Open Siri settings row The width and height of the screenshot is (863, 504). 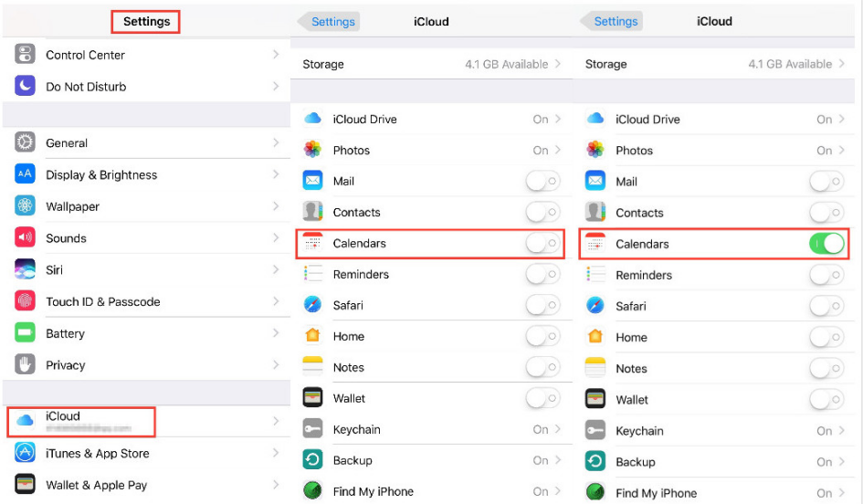pyautogui.click(x=146, y=269)
